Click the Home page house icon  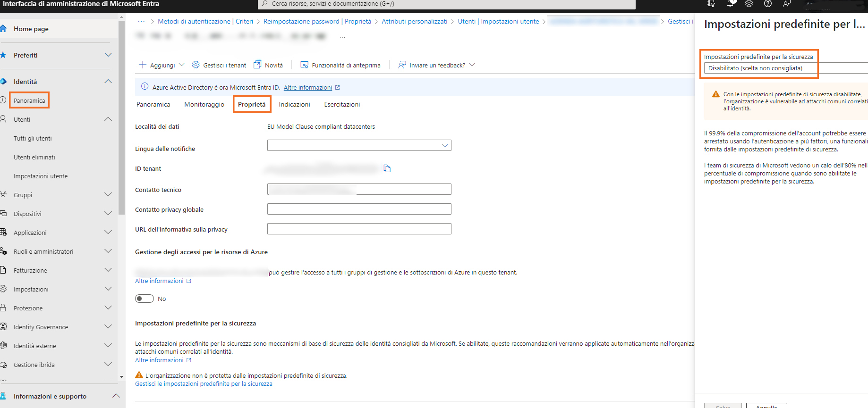(x=3, y=29)
